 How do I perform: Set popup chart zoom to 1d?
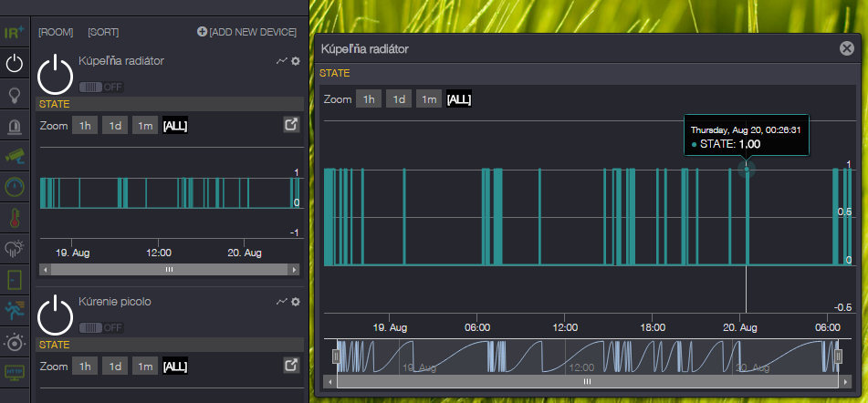[398, 99]
